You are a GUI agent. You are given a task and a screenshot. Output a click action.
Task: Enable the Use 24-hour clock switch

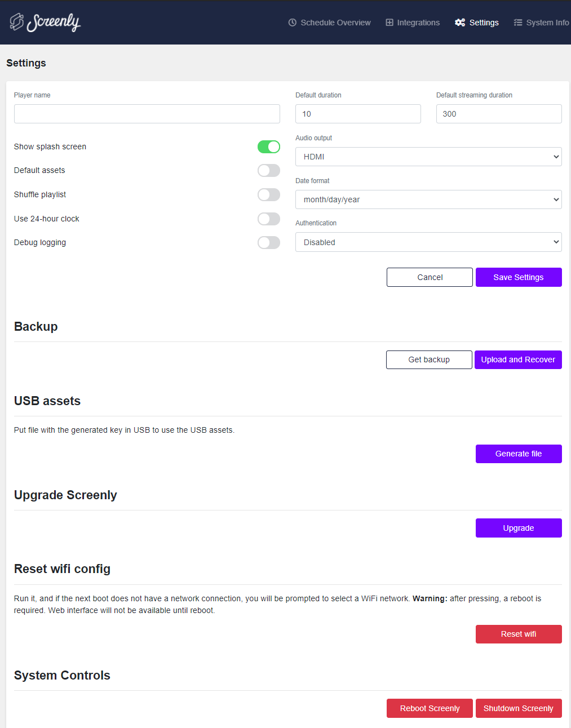(269, 219)
